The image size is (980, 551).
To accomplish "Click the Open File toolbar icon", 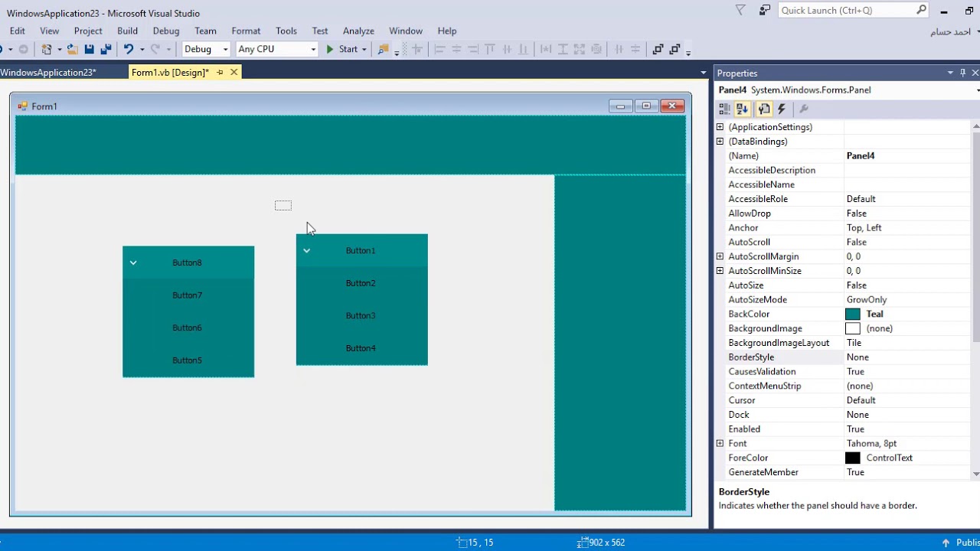I will (x=72, y=49).
